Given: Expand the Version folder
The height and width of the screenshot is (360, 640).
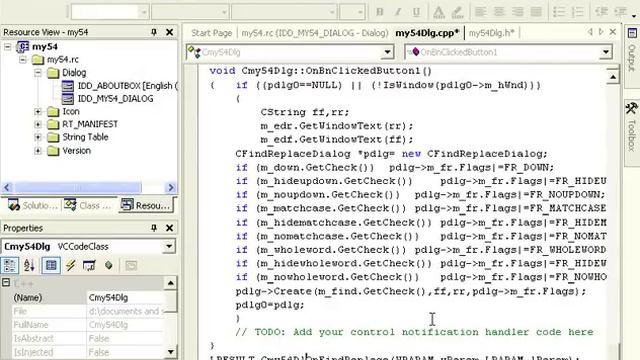Looking at the screenshot, I should (38, 151).
